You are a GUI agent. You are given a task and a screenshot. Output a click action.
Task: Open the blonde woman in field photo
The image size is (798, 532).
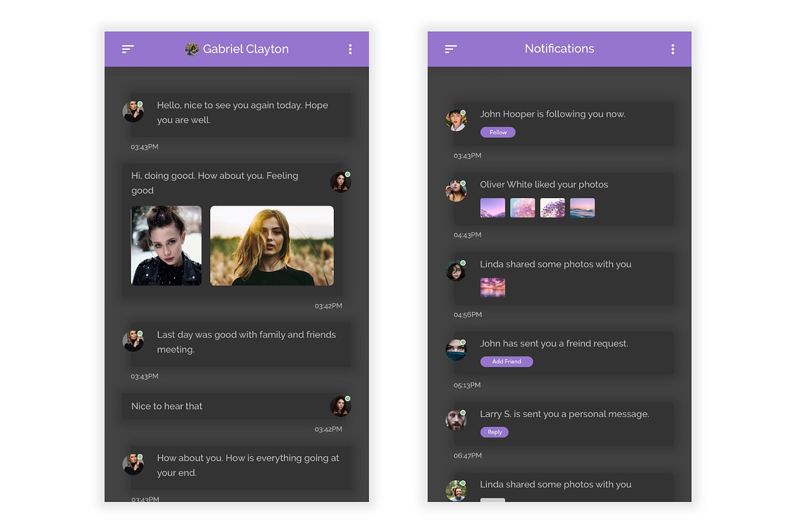(x=272, y=245)
